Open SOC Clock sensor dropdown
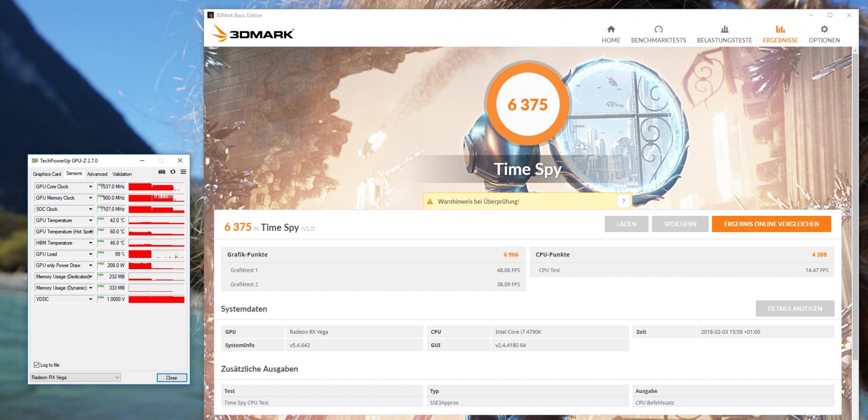868x420 pixels. 90,209
